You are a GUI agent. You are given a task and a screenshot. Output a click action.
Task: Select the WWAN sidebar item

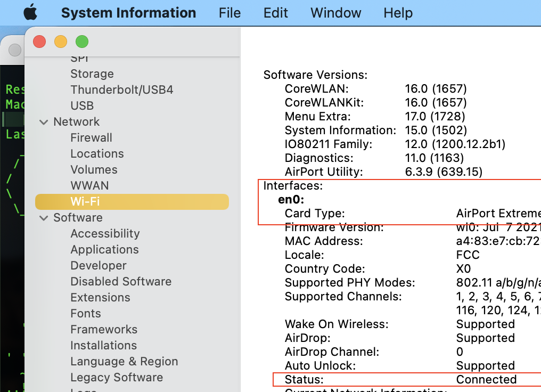pyautogui.click(x=89, y=185)
